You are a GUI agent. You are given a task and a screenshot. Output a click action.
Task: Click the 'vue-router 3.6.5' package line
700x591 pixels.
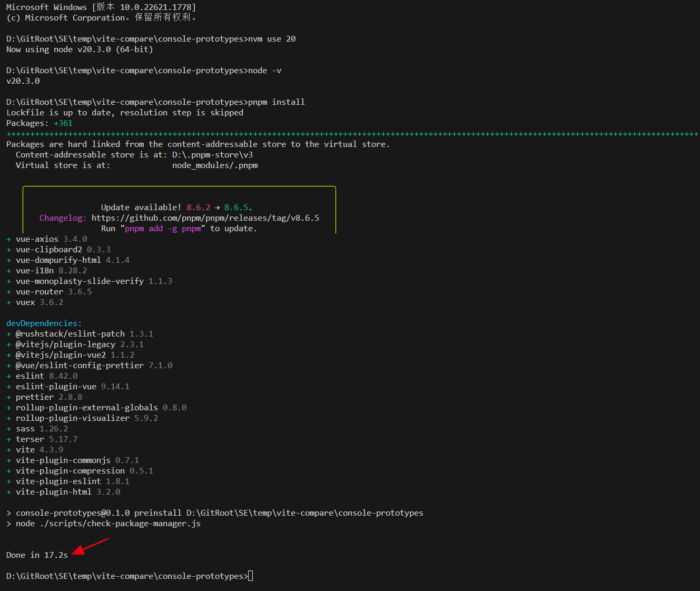coord(49,292)
